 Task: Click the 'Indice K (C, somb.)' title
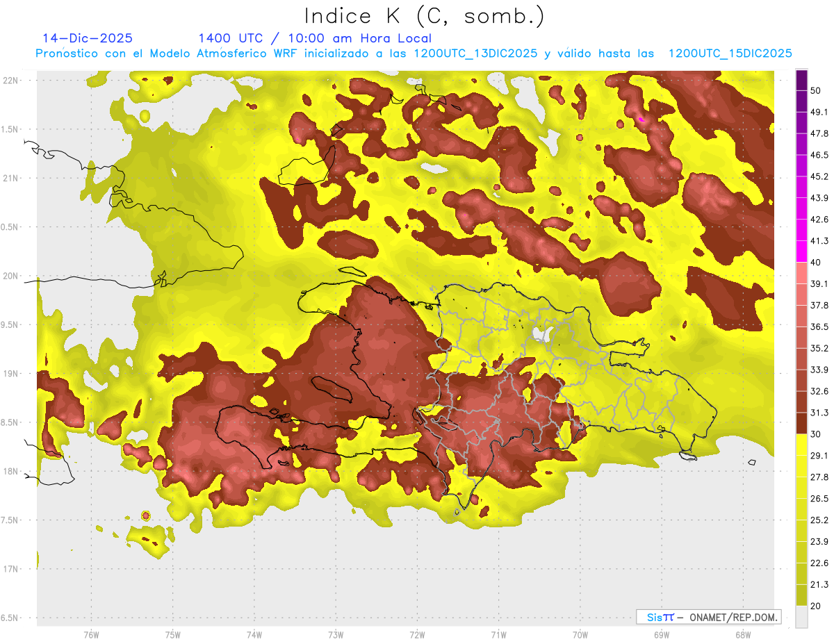click(x=424, y=16)
